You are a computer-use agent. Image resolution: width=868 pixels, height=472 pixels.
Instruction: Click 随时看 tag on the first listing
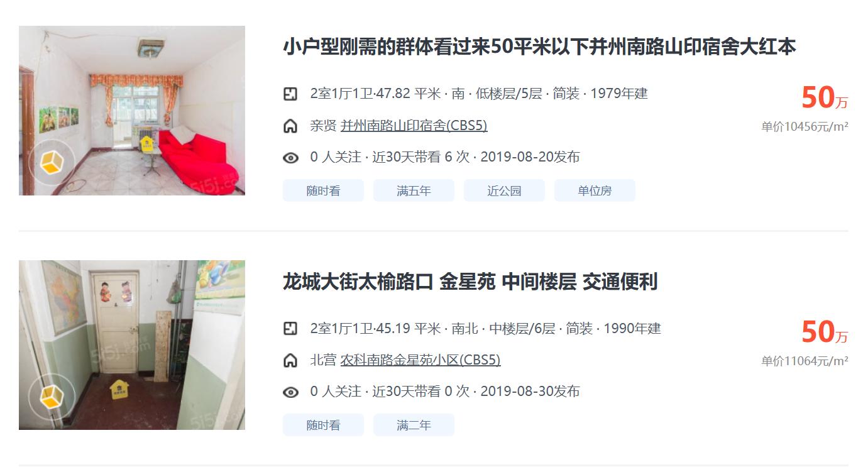pos(323,190)
